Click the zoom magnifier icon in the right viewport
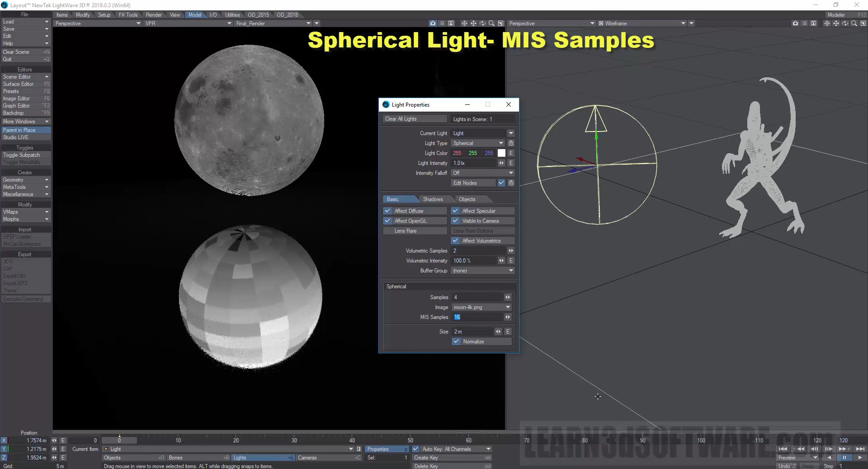868x469 pixels. click(854, 23)
